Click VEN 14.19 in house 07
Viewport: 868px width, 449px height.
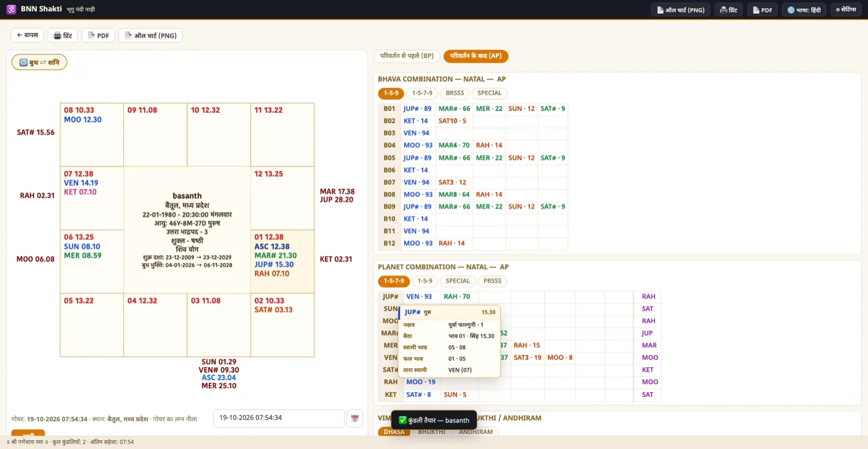81,183
